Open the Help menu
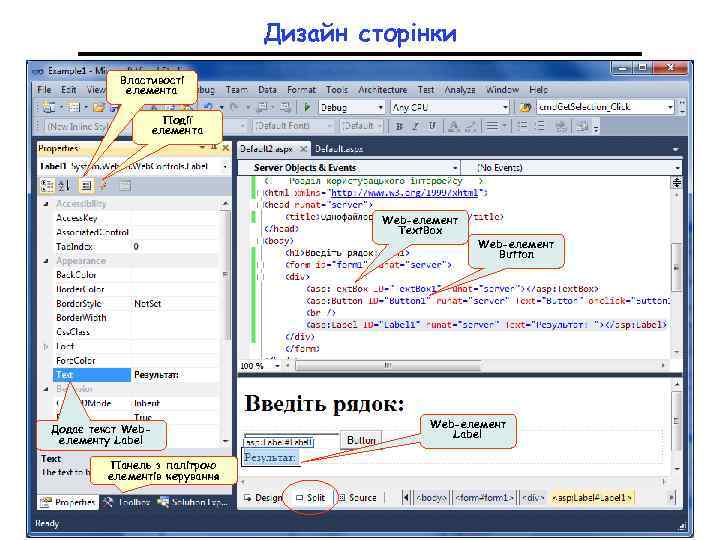The width and height of the screenshot is (720, 540). coord(539,90)
